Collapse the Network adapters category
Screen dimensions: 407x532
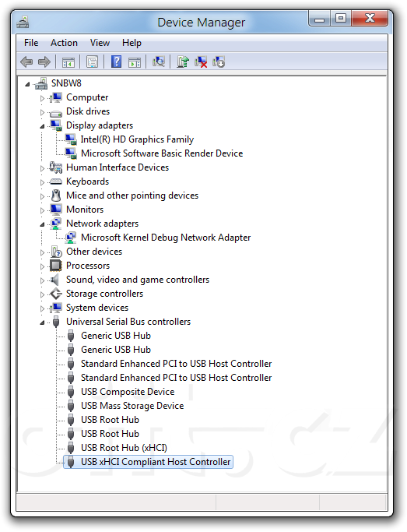[42, 224]
